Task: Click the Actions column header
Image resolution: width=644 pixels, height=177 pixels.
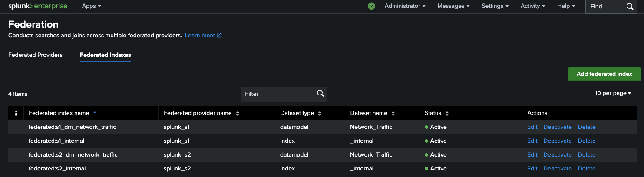Action: (537, 113)
